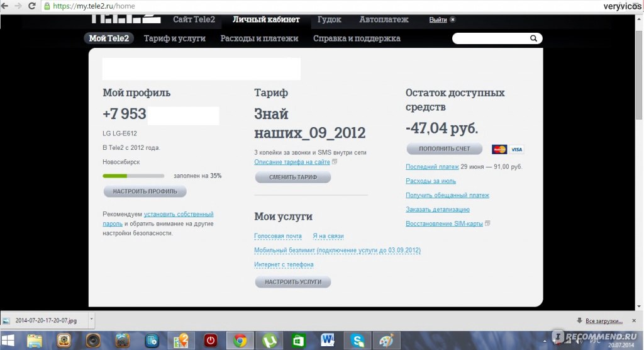Click the Знай наших_09_2012 tariff name
The image size is (644, 350).
tap(309, 123)
